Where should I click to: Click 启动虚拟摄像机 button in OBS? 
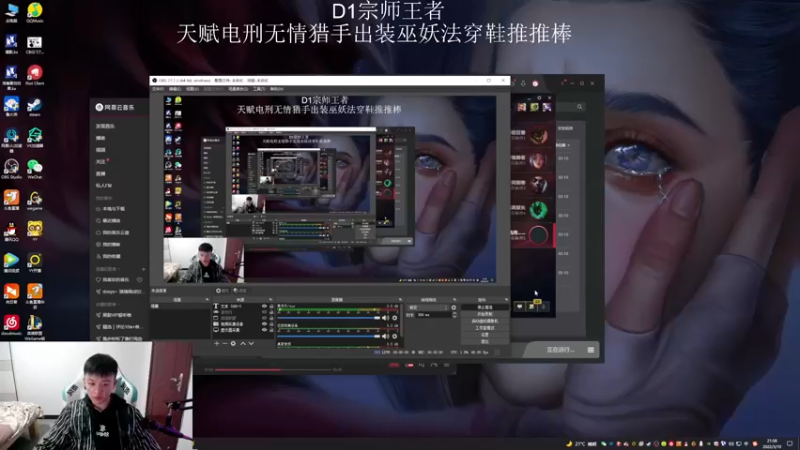[x=485, y=321]
